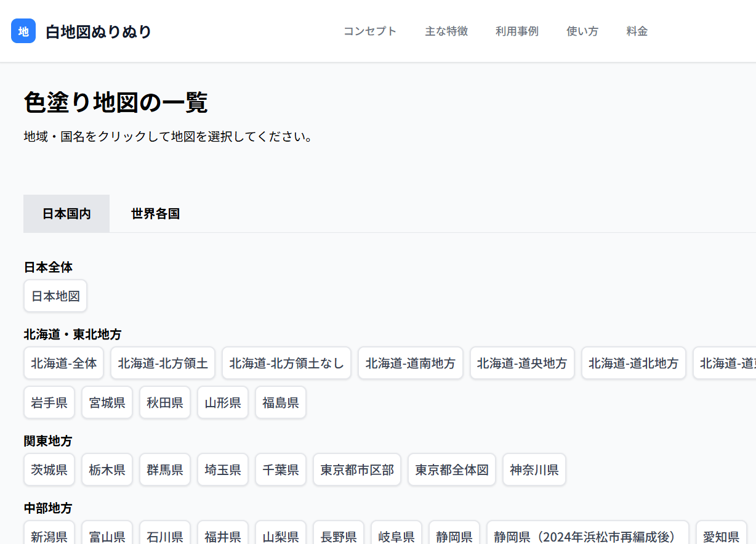Select the 新潟県 map
The image size is (756, 544).
[x=49, y=536]
